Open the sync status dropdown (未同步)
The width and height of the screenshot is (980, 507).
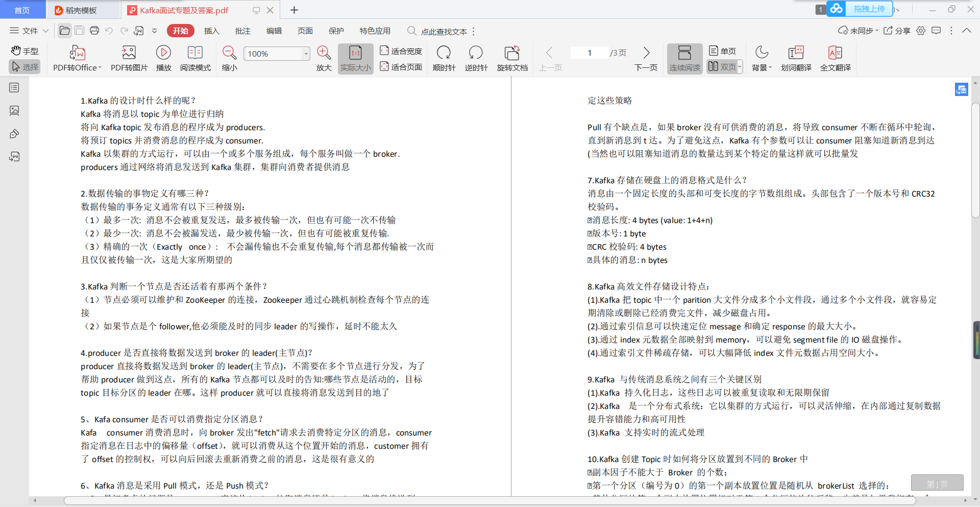[858, 31]
